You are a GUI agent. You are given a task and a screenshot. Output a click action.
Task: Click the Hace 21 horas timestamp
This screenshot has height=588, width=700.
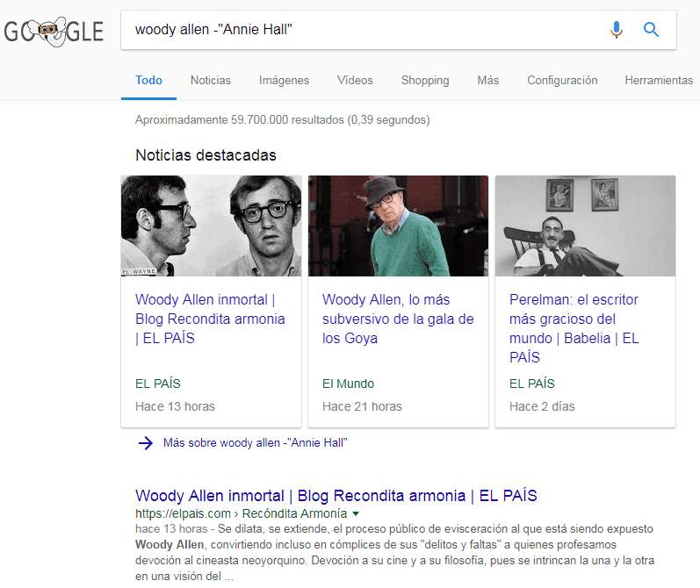pos(362,406)
